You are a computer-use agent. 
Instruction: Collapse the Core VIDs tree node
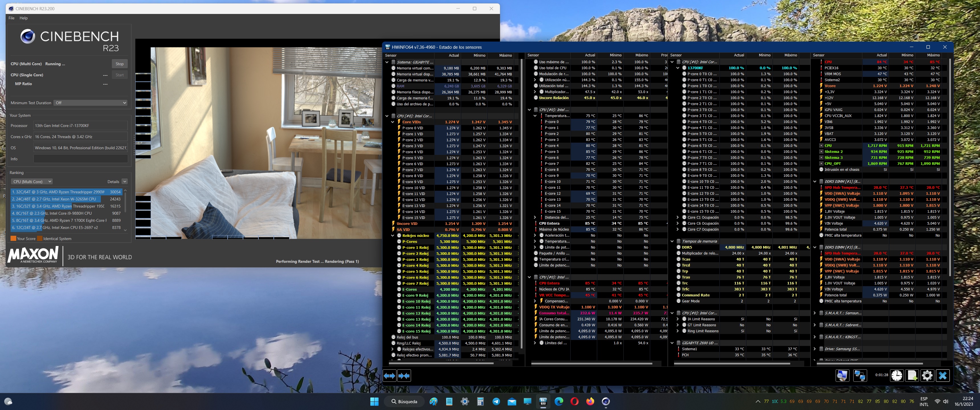click(x=393, y=122)
